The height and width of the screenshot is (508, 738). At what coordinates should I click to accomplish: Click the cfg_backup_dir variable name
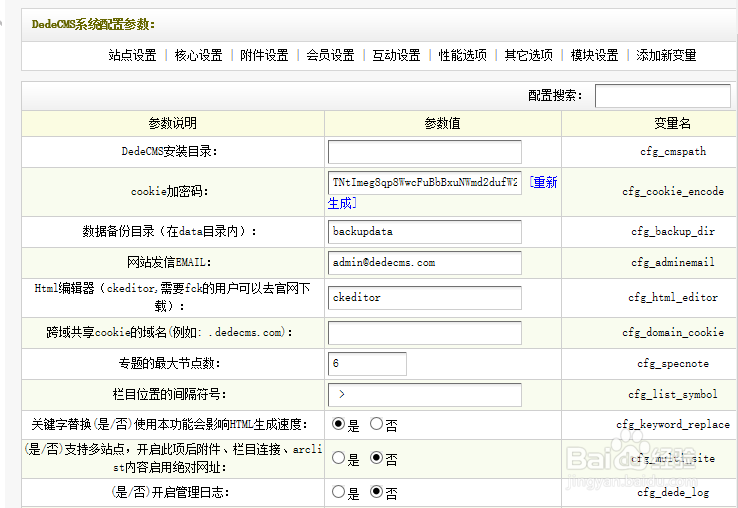(673, 231)
